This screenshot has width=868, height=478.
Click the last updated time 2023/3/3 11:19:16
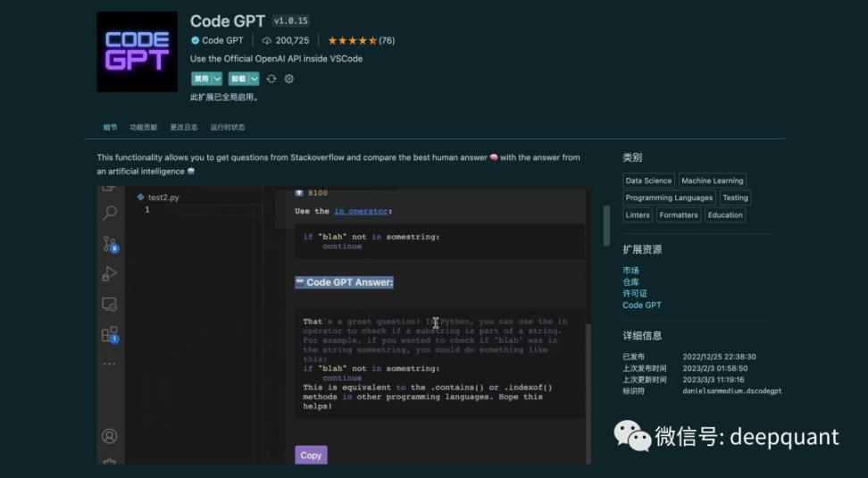713,380
